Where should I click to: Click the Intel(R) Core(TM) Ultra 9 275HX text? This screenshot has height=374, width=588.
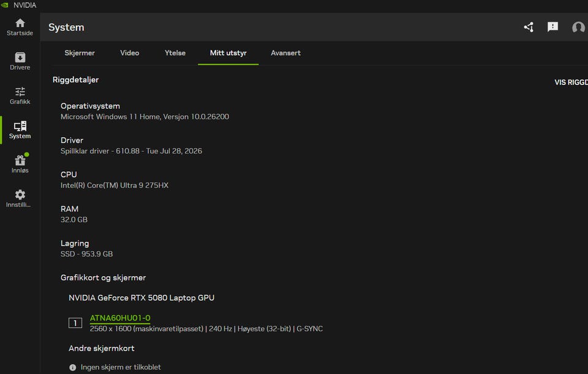click(115, 185)
